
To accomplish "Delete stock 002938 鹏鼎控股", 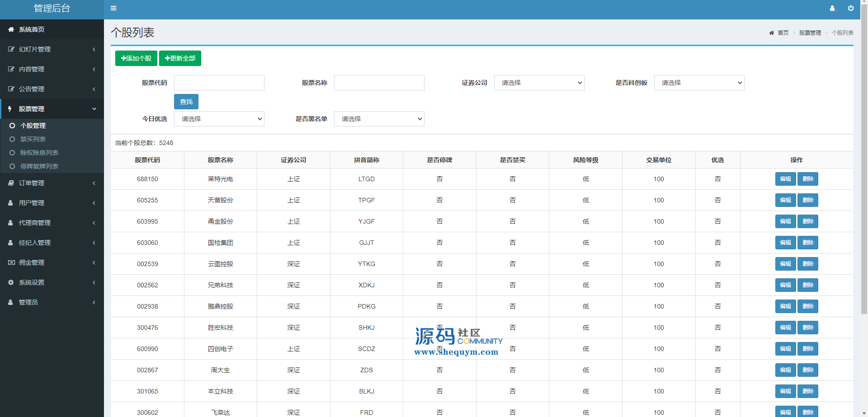I will coord(807,306).
